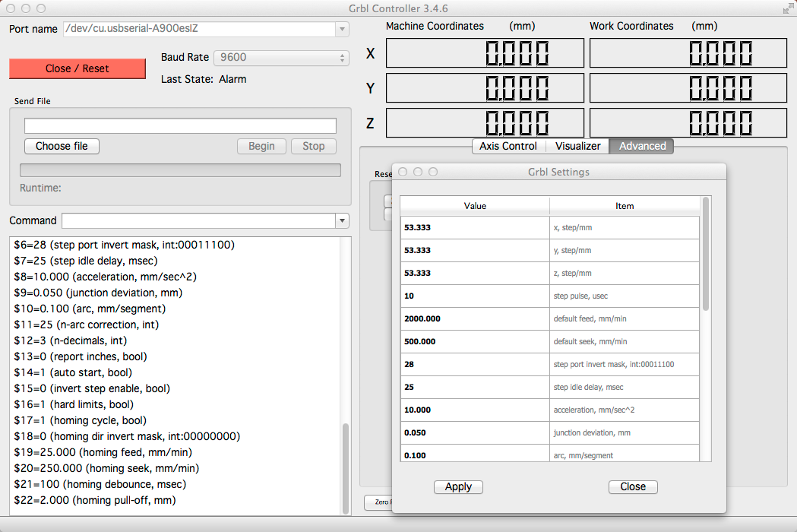Click the '$9=0.050 (junction deviation, mm)' line
The width and height of the screenshot is (797, 532).
point(98,293)
